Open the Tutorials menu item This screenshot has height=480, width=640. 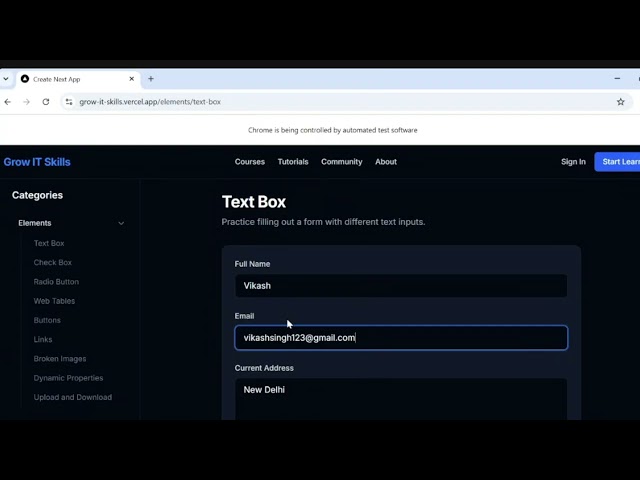pos(293,162)
